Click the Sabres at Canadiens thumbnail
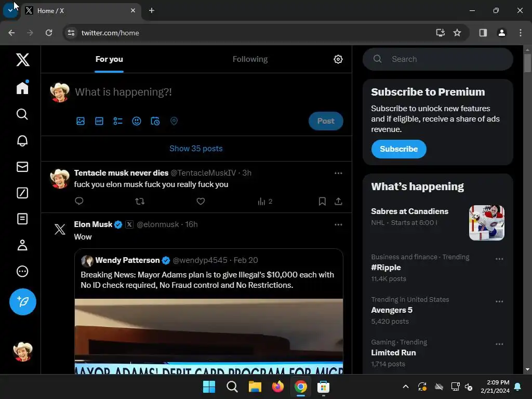Viewport: 532px width, 399px height. pos(486,223)
